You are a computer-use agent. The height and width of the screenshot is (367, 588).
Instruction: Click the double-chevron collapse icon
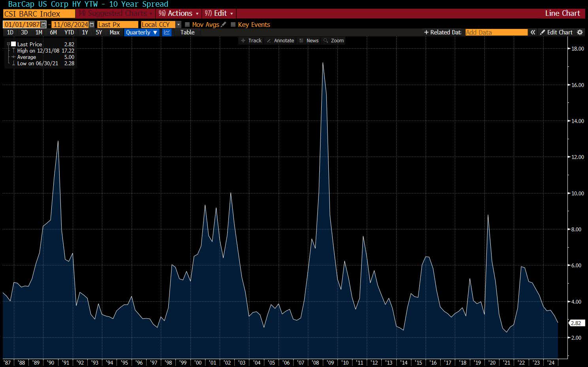533,32
